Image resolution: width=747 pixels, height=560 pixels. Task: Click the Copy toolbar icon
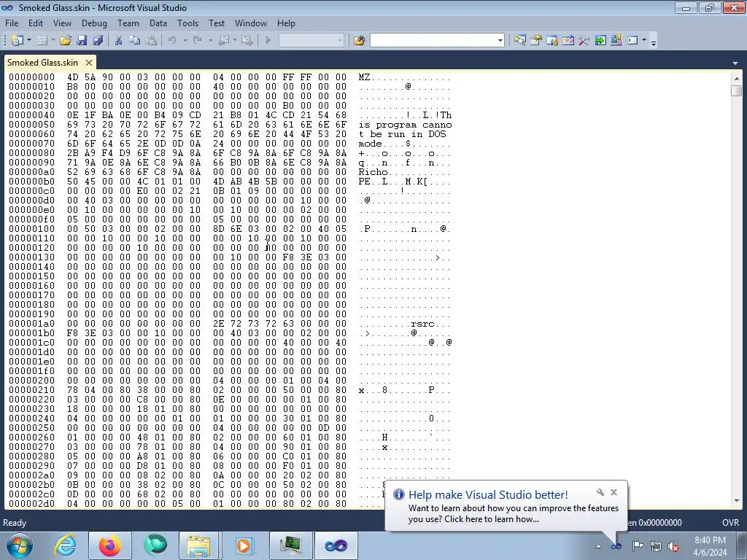coord(135,41)
